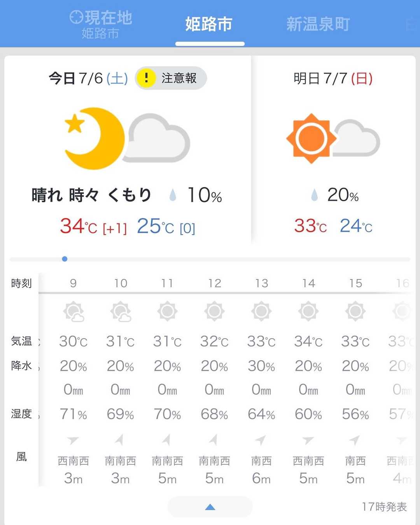Select the 15 o'clock hour column header

coord(355,283)
